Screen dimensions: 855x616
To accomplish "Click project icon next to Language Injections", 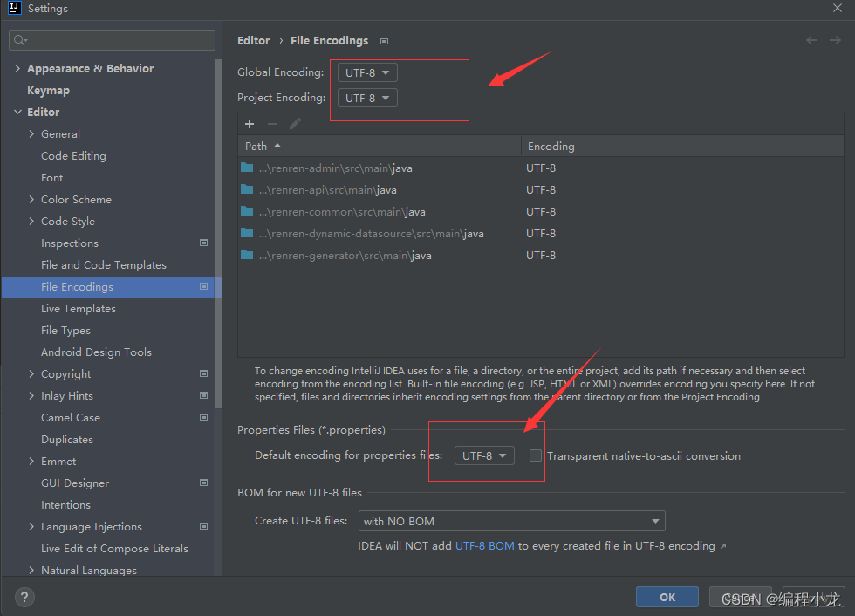I will coord(204,526).
